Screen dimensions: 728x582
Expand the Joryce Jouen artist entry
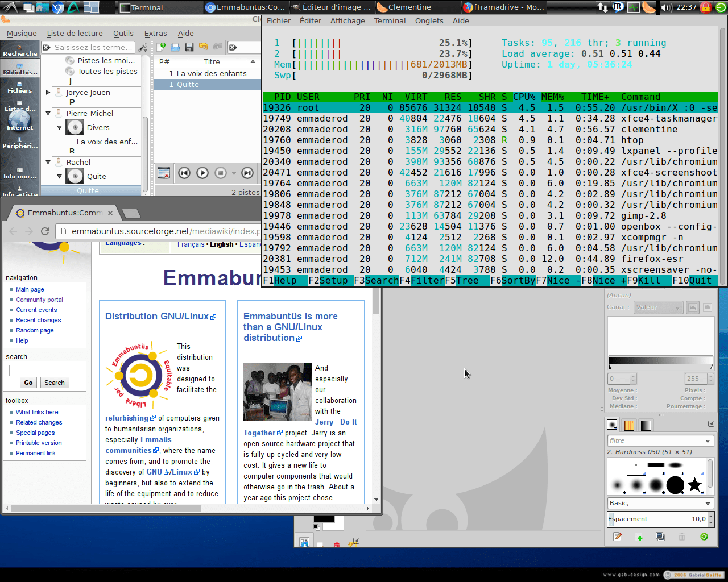48,92
